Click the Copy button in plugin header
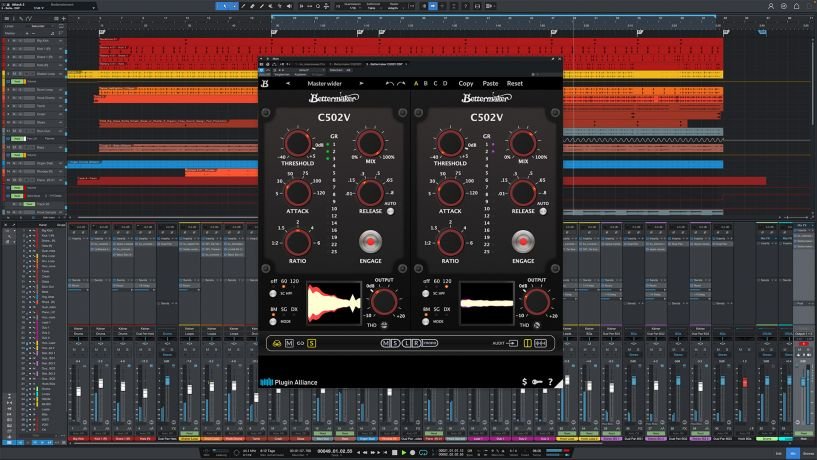 [x=466, y=84]
